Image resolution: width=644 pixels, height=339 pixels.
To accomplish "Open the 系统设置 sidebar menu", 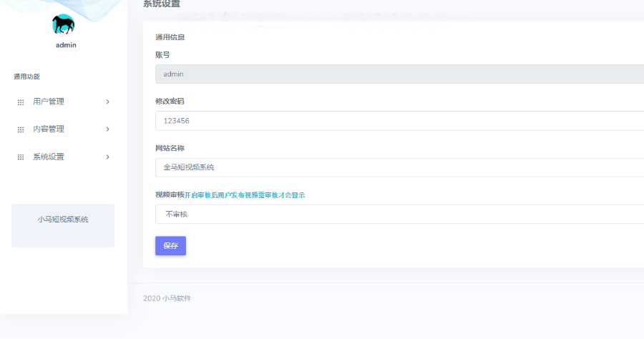I will click(63, 157).
